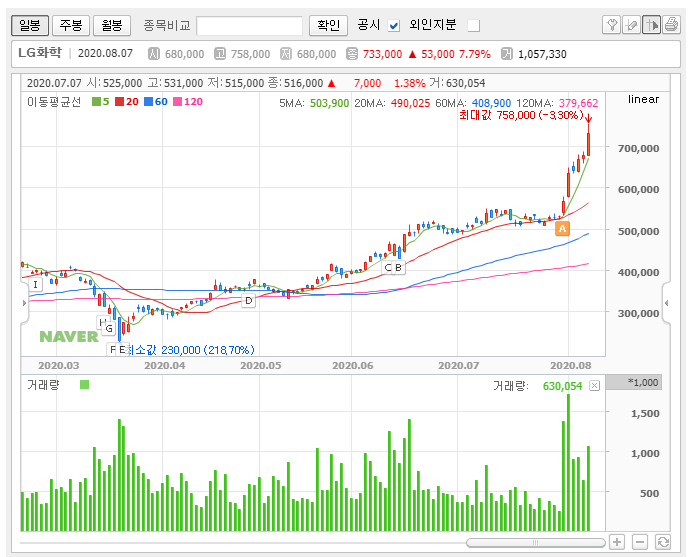
Task: Toggle the 공시 checkbox
Action: [x=394, y=25]
